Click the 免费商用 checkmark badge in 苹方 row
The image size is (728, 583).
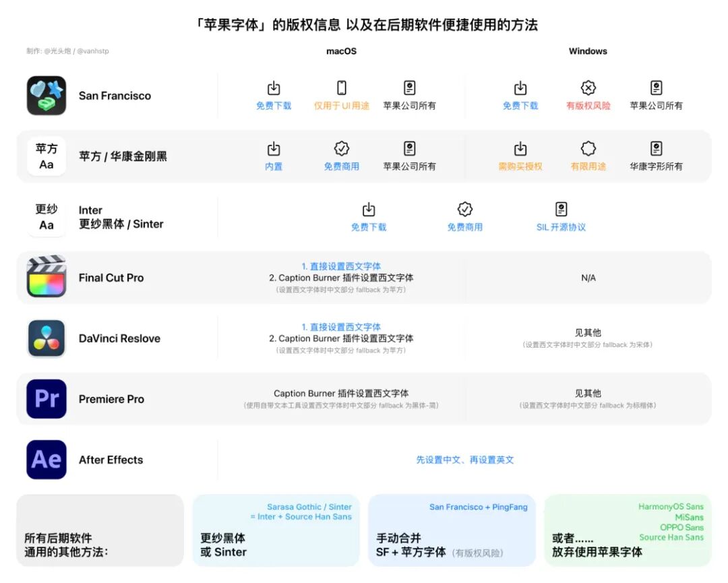pos(342,148)
